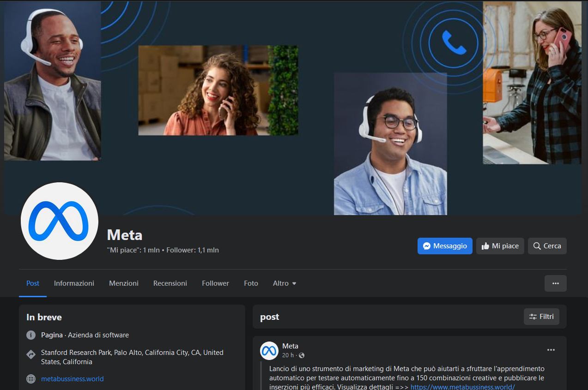Image resolution: width=588 pixels, height=390 pixels.
Task: Click the globe audience icon beside 20 h
Action: [x=302, y=355]
